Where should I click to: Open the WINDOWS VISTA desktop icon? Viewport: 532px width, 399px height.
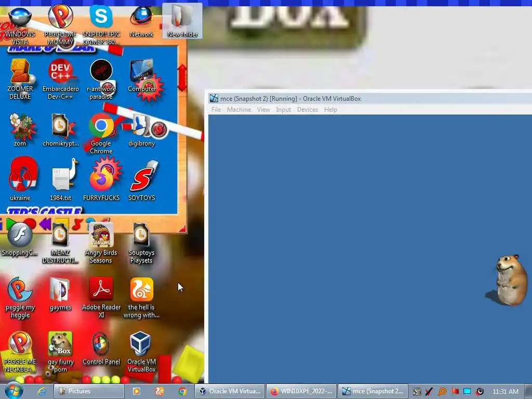pyautogui.click(x=20, y=25)
